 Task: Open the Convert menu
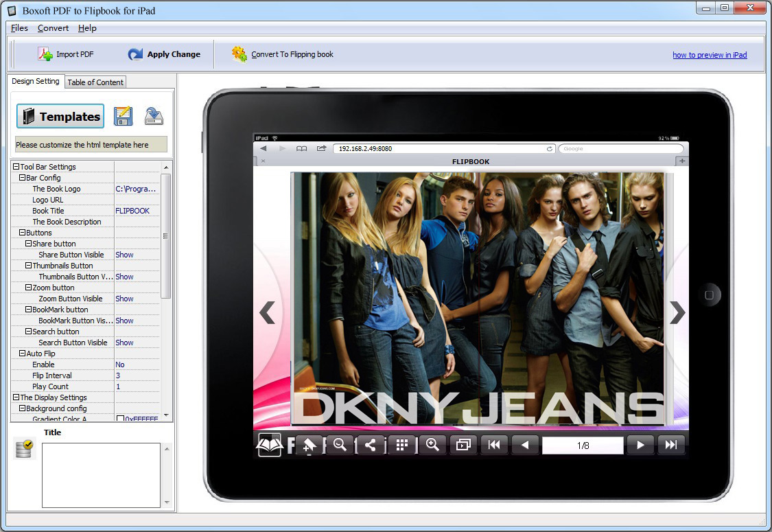(x=53, y=28)
